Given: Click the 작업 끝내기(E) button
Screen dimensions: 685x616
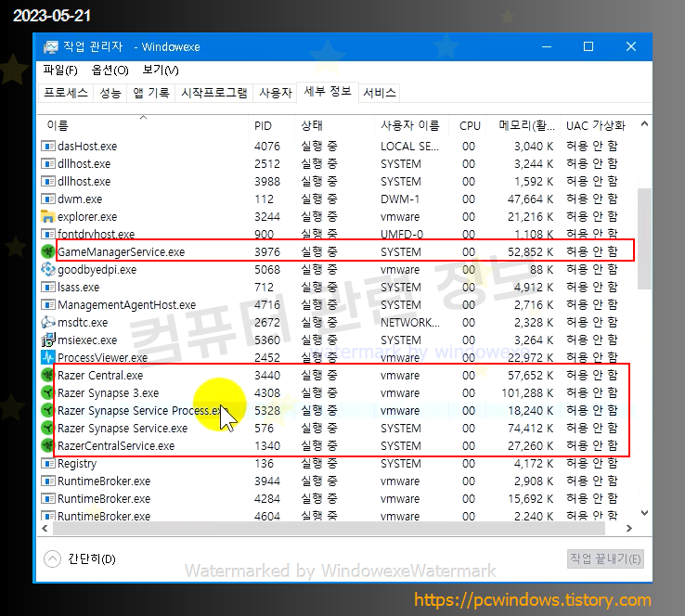Looking at the screenshot, I should tap(605, 558).
